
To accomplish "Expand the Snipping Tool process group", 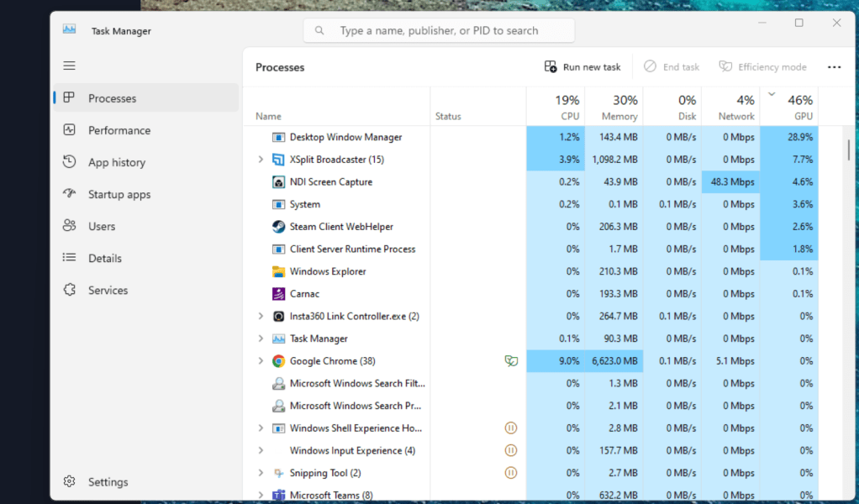I will coord(261,473).
